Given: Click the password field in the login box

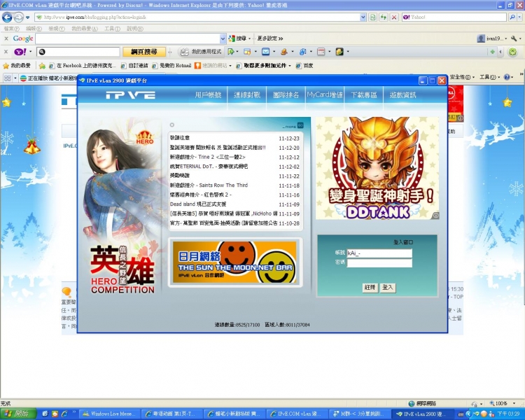Looking at the screenshot, I should (379, 263).
